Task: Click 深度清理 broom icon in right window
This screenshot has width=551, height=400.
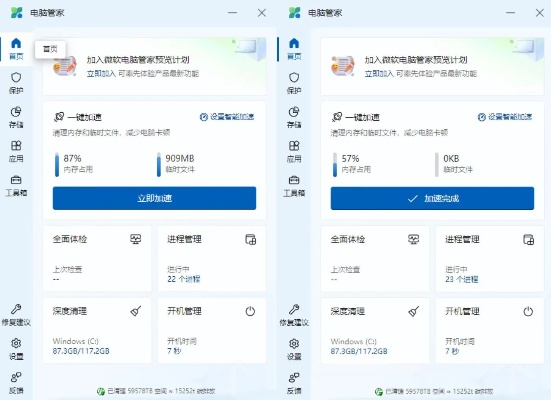Action: point(414,311)
